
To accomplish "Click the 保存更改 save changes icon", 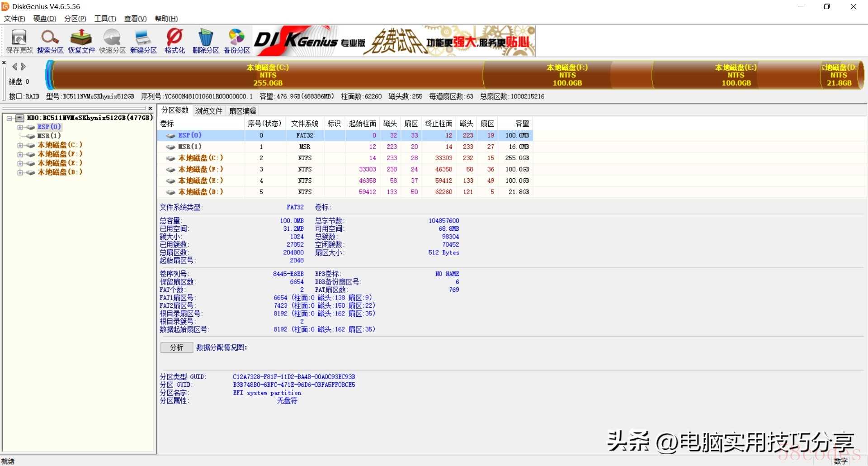I will pyautogui.click(x=19, y=41).
